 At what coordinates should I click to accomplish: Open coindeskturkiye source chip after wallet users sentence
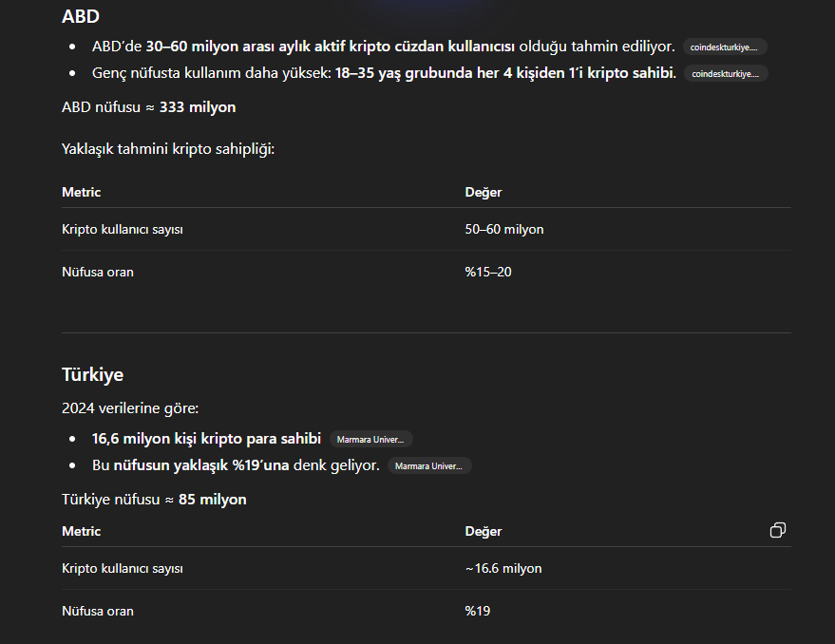(x=724, y=47)
